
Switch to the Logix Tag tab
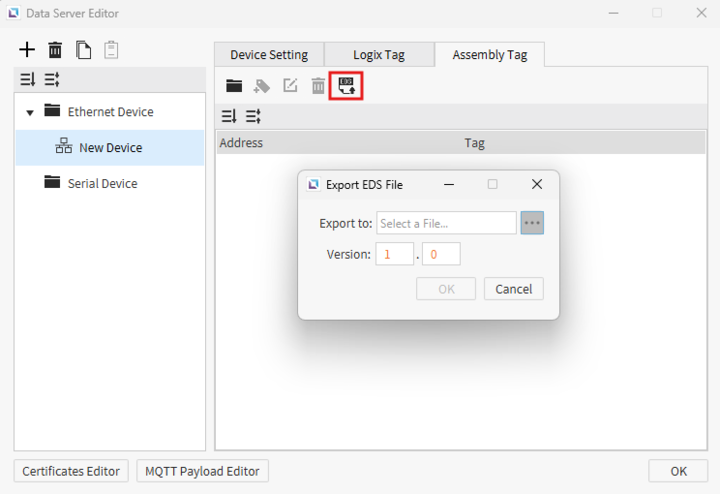[379, 55]
